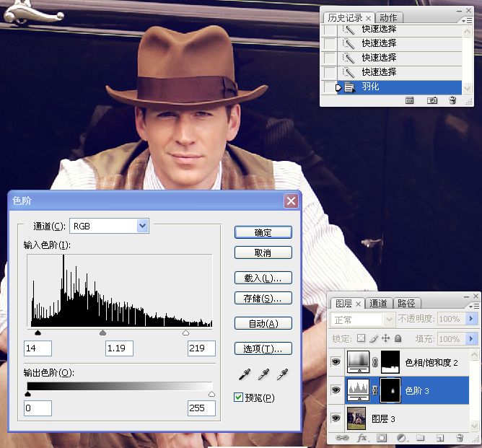Hide the 色相/饱和度 2 layer
This screenshot has height=448, width=482.
336,361
